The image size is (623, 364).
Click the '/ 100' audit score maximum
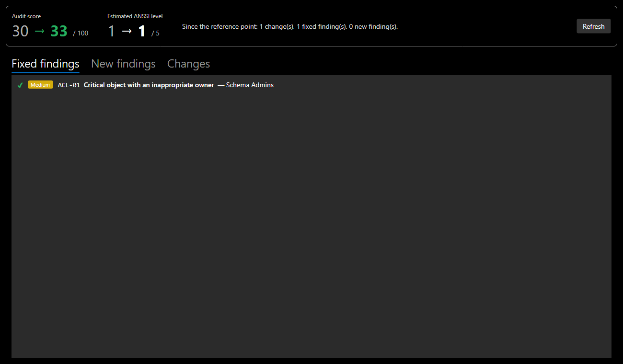pyautogui.click(x=81, y=33)
